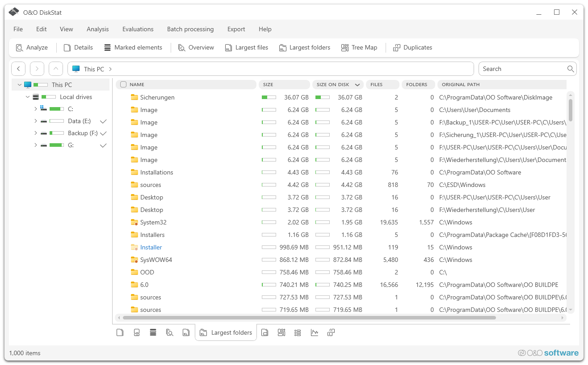Go back with the left arrow button
The image size is (588, 365).
pos(18,69)
